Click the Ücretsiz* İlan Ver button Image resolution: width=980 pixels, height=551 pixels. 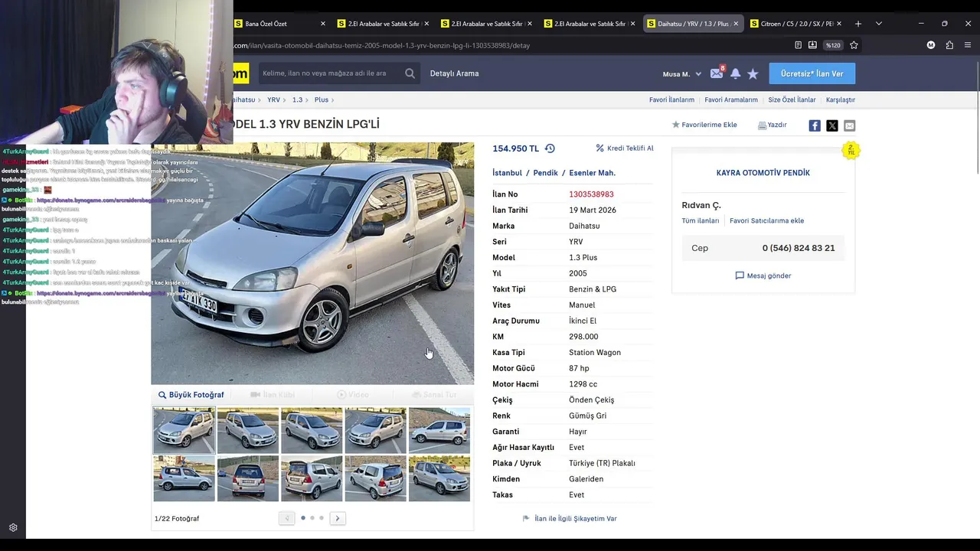coord(812,73)
